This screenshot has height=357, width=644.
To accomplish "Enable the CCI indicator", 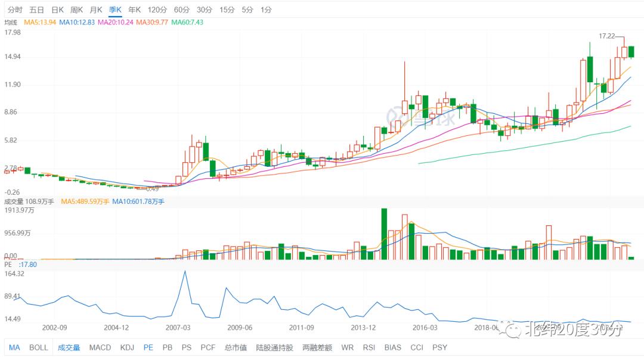I will [417, 347].
